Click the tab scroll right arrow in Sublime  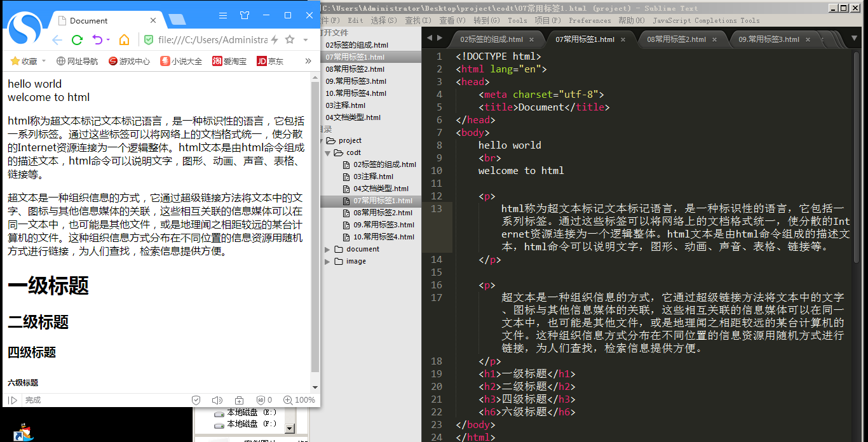[439, 38]
